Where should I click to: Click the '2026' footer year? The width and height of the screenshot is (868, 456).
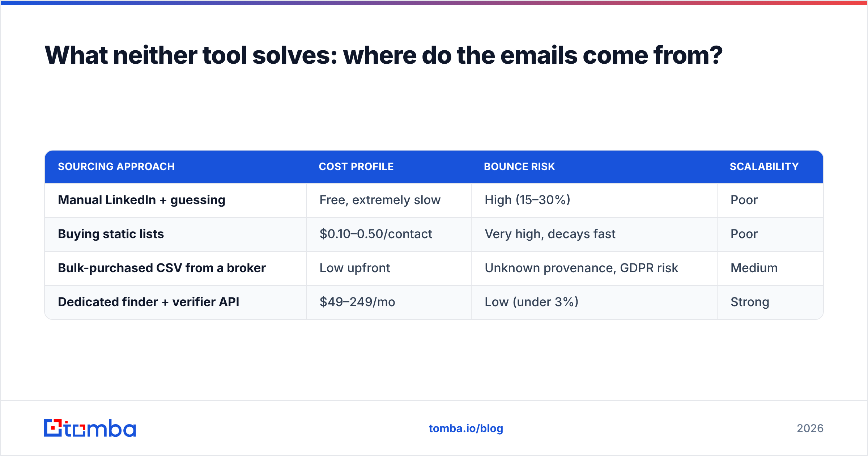click(x=810, y=428)
